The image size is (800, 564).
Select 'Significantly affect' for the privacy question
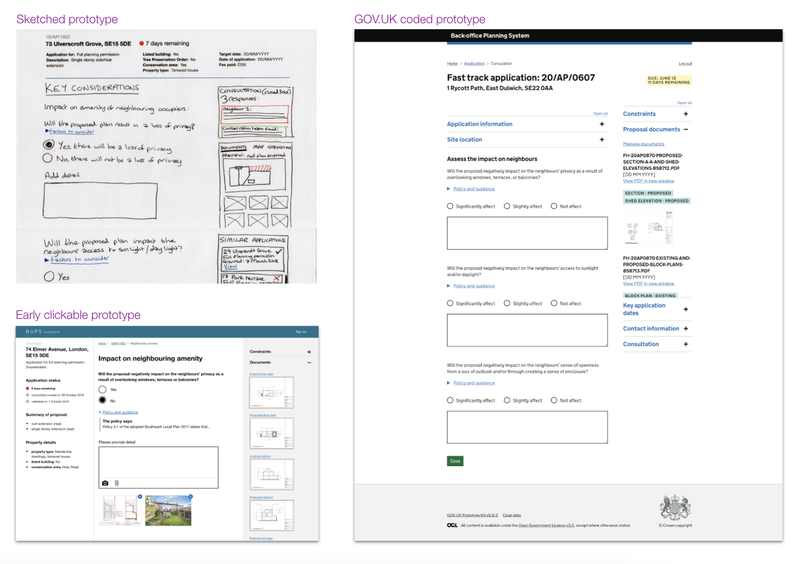pos(450,206)
